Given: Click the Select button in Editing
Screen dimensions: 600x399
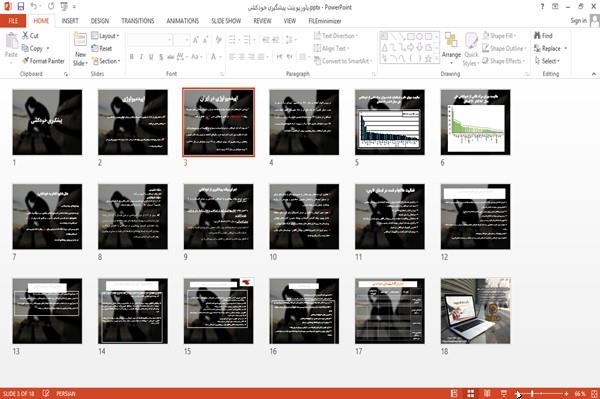Looking at the screenshot, I should 547,61.
